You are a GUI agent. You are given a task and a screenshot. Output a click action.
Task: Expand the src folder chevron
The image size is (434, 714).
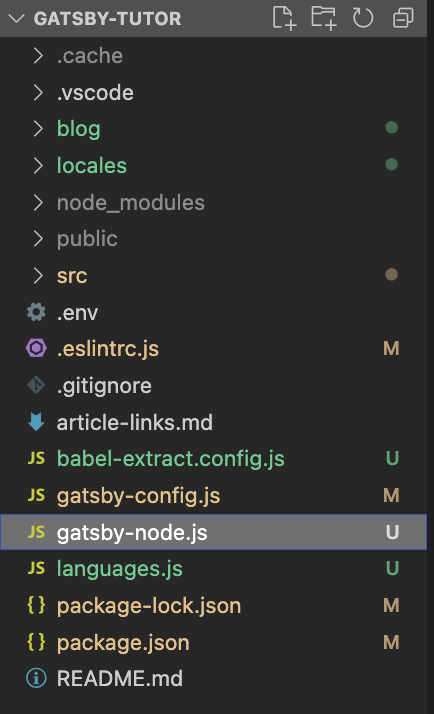38,275
